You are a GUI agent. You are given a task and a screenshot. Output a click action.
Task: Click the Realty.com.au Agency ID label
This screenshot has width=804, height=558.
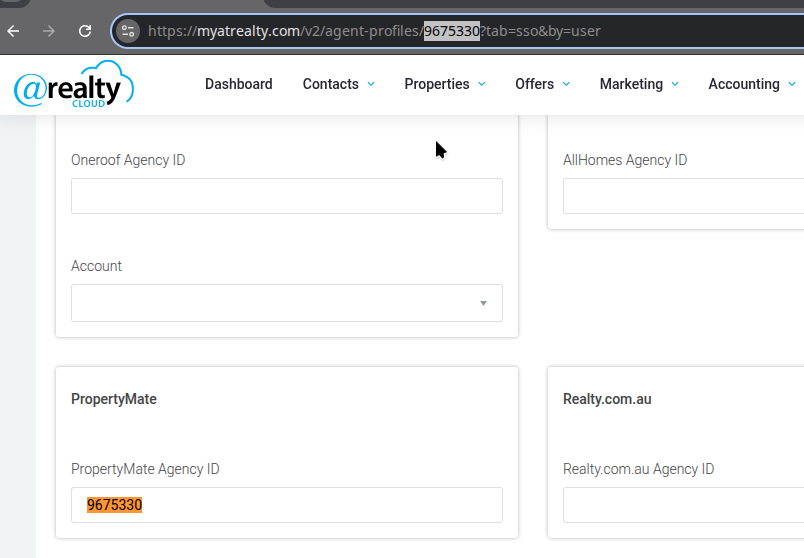tap(638, 469)
